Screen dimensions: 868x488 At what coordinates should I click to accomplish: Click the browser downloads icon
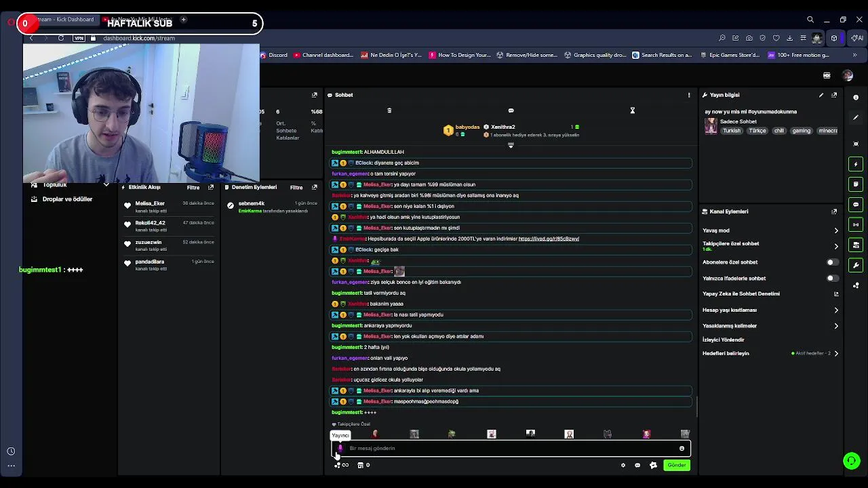tap(790, 38)
